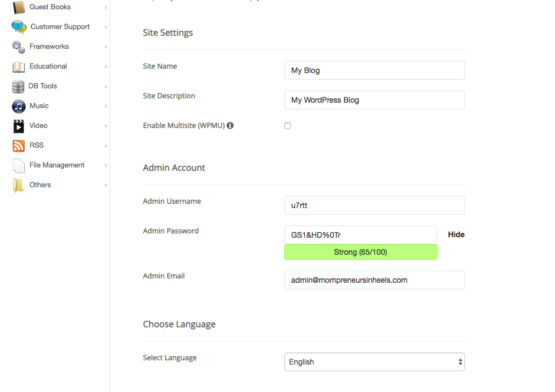Click the Site Name label
This screenshot has height=392, width=555.
pyautogui.click(x=160, y=66)
